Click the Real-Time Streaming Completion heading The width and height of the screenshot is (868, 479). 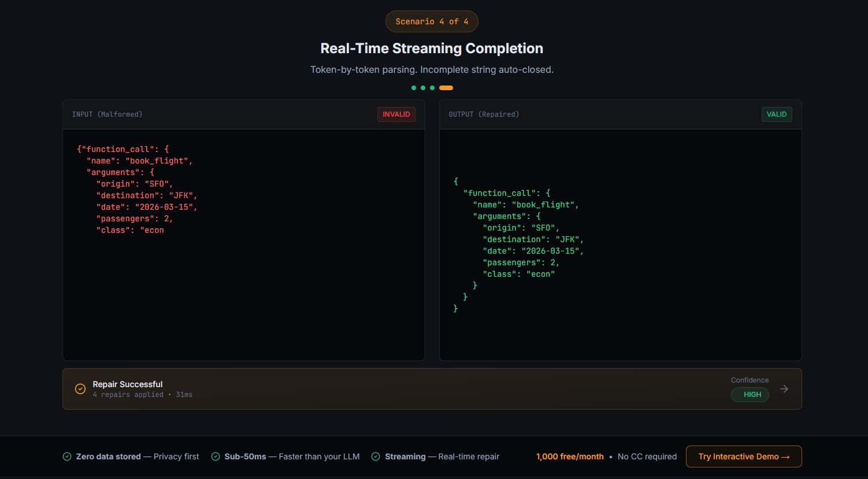tap(432, 49)
